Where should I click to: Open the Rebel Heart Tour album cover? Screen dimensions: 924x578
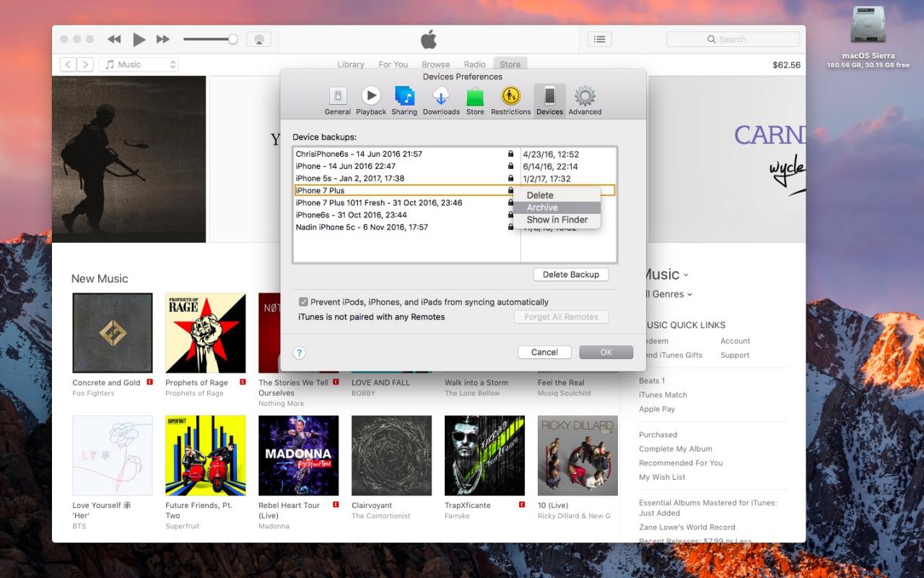(x=298, y=455)
